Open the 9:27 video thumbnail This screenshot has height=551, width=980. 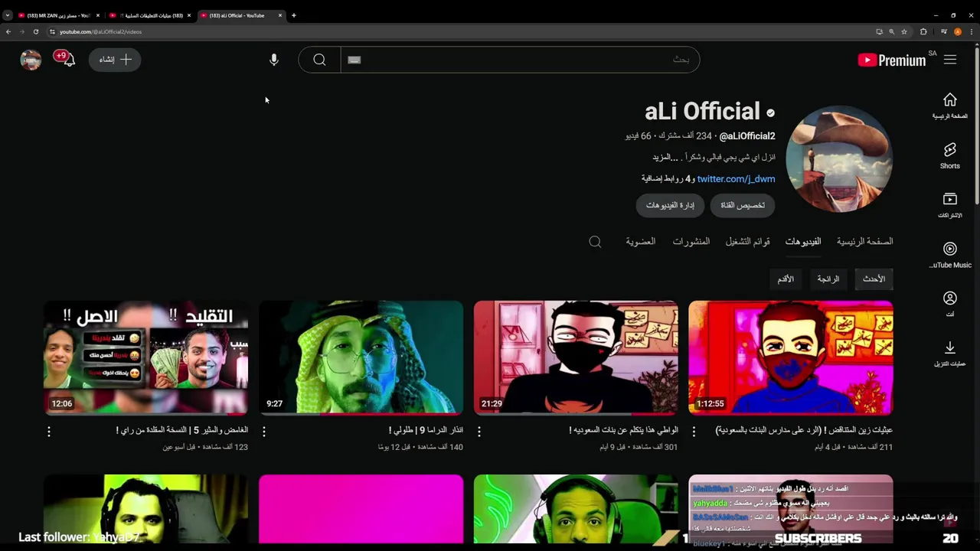coord(361,357)
